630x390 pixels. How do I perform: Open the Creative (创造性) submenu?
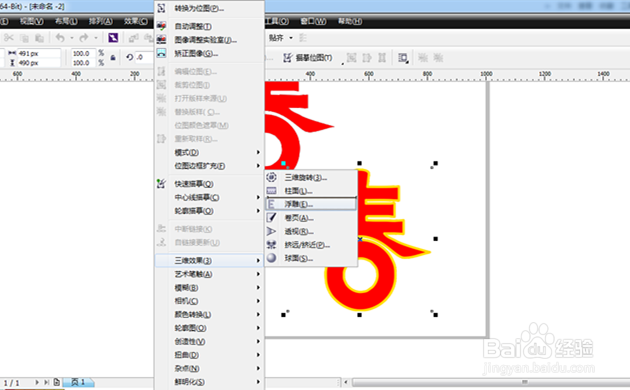tap(209, 341)
